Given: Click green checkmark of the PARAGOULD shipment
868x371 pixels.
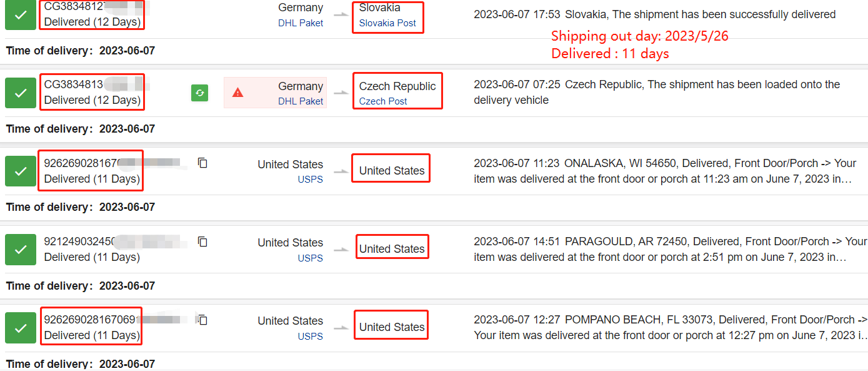Looking at the screenshot, I should click(21, 249).
